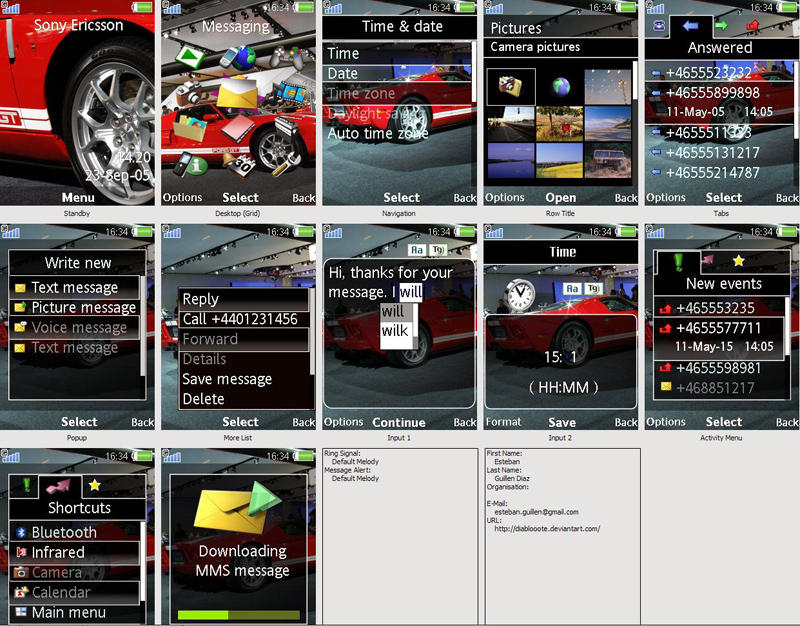Viewport: 800px width, 626px height.
Task: Open the internet globe icon beside the phone icon
Action: (x=243, y=59)
